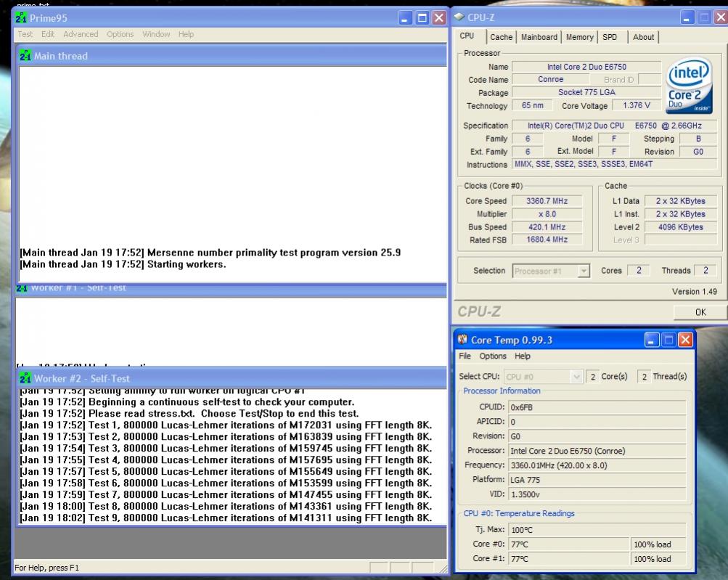Expand the Select CPU dropdown in Core Temp
This screenshot has height=580, width=728.
point(576,377)
